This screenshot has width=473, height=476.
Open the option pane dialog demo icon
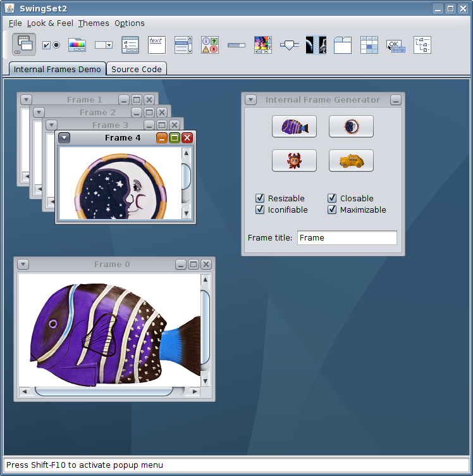pos(210,45)
